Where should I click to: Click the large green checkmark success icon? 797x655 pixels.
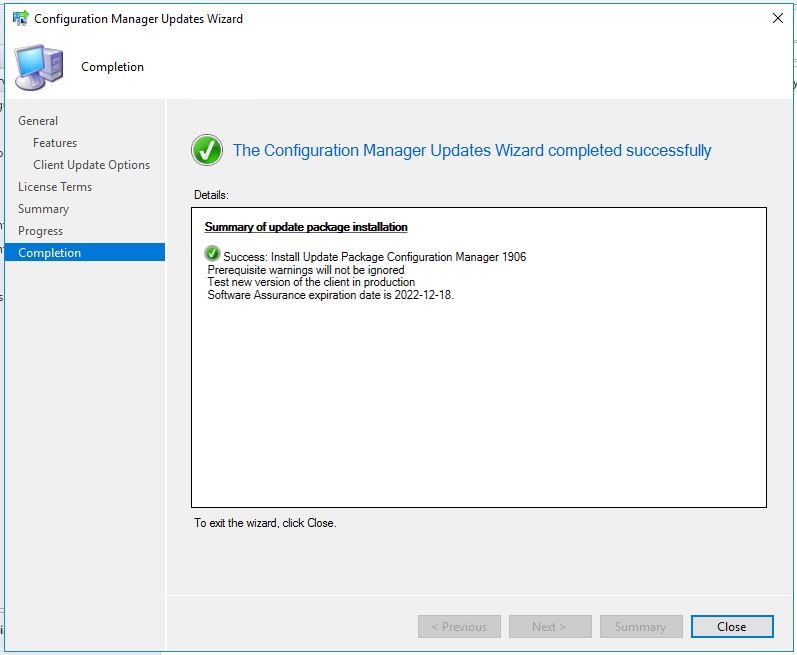tap(207, 150)
